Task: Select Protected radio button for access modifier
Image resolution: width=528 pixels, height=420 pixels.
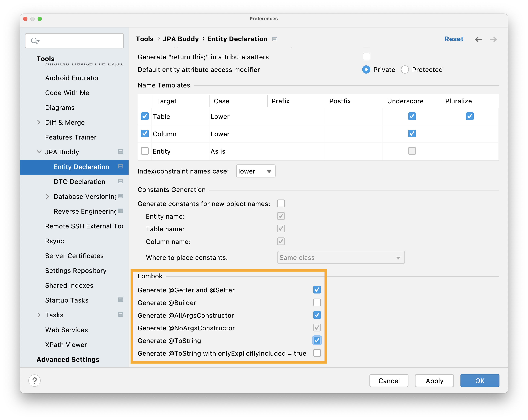Action: (x=404, y=70)
